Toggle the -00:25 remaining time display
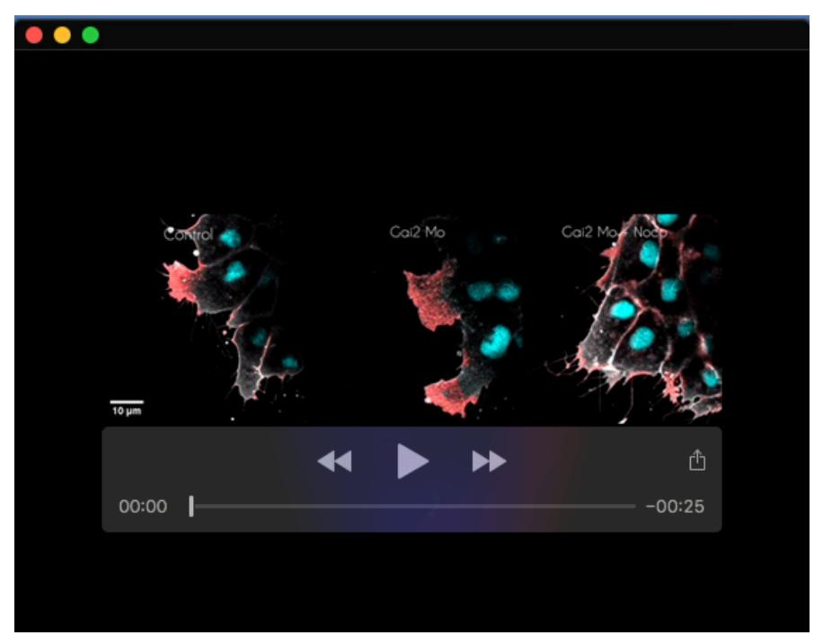 click(x=675, y=507)
